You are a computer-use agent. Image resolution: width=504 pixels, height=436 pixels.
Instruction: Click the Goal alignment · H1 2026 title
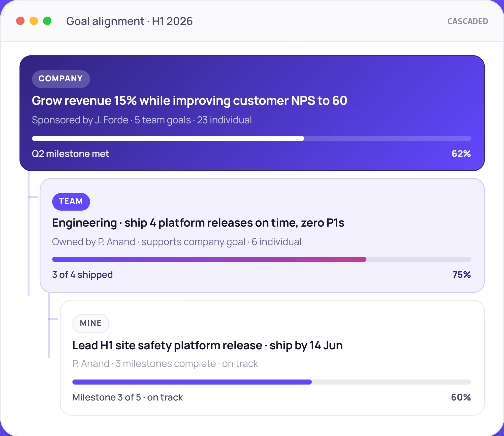pyautogui.click(x=130, y=21)
